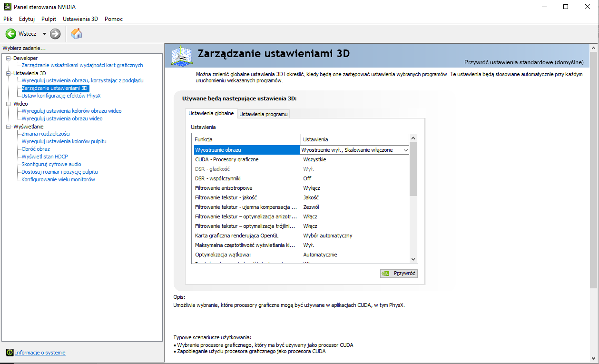The height and width of the screenshot is (364, 599).
Task: Open the Ustawienia 3D menu
Action: (x=80, y=19)
